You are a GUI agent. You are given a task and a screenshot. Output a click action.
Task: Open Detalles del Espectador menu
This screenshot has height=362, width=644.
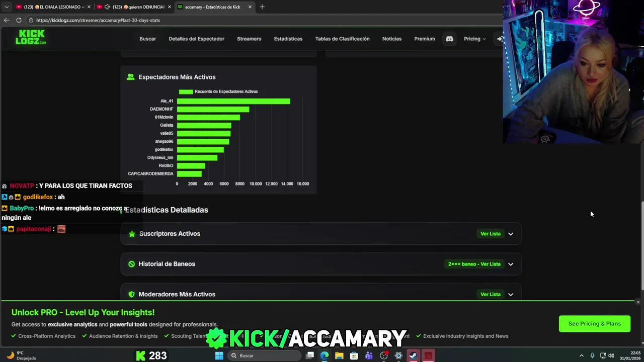click(196, 39)
